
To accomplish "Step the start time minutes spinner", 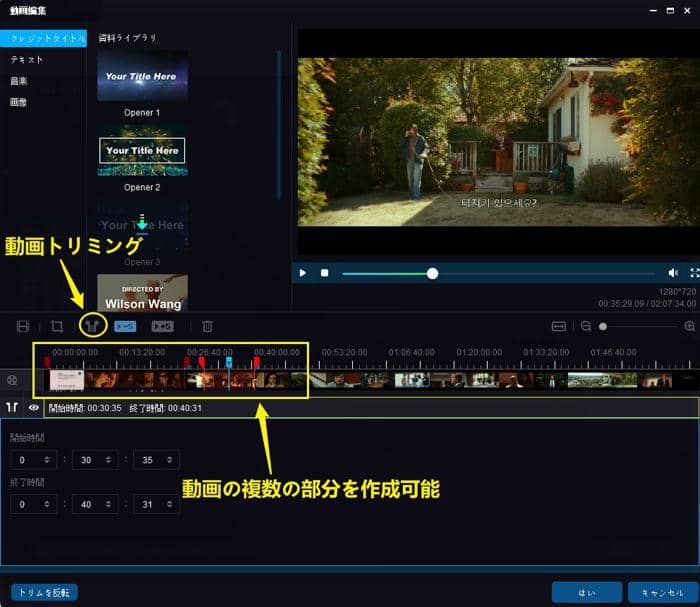I will pos(108,460).
